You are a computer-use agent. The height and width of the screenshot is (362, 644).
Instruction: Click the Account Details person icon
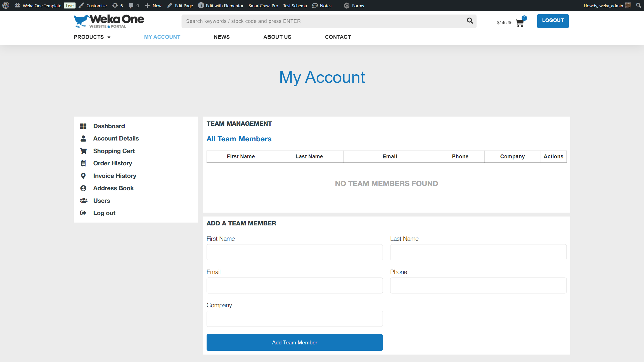tap(83, 138)
